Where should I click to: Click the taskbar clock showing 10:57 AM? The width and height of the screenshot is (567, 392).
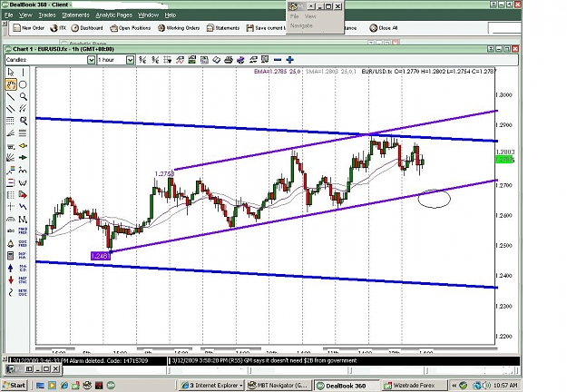pos(505,386)
